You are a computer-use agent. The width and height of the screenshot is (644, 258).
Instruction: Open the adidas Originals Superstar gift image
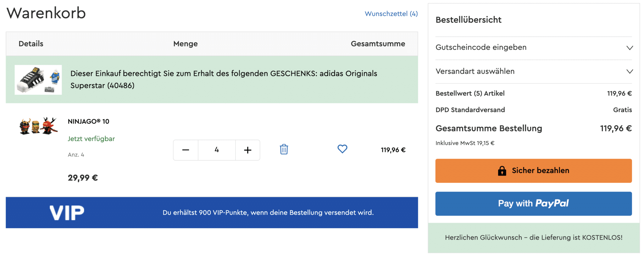38,80
